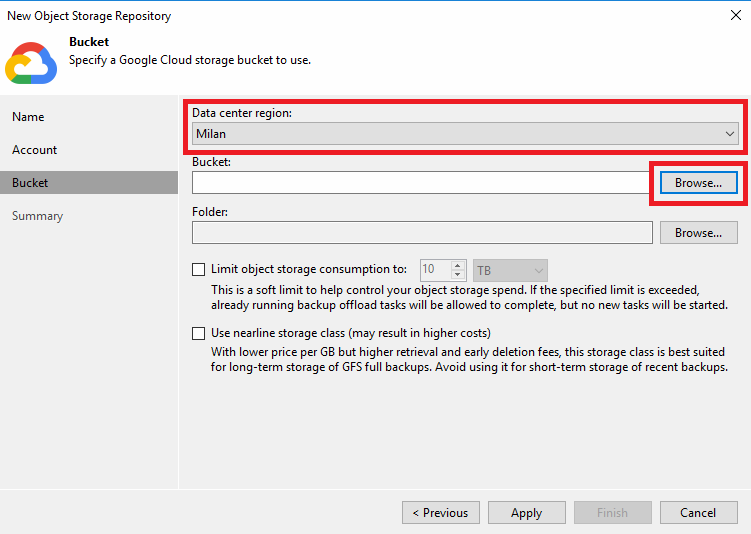Apply the bucket settings

[526, 512]
